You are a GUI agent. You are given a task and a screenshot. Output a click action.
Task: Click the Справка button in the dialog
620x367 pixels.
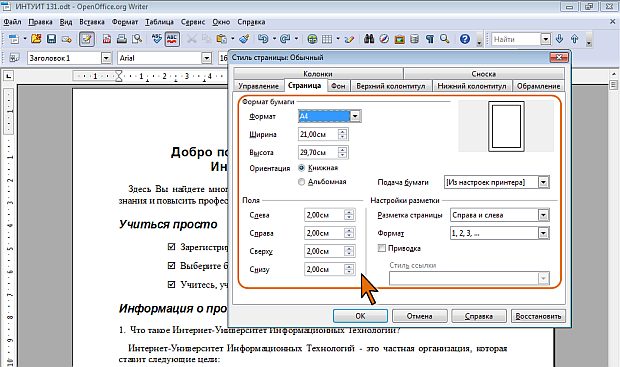click(479, 316)
